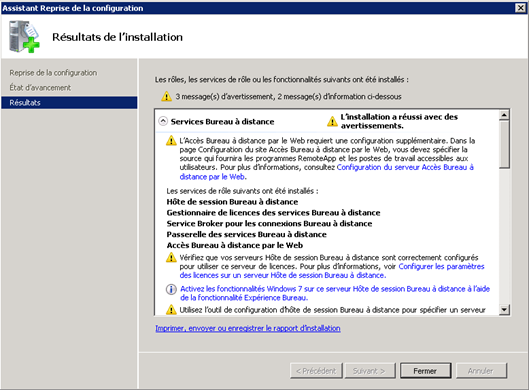Open Imprimer, envoyer ou enregistrer le rapport link
Viewport: 529px width, 390px height.
248,328
